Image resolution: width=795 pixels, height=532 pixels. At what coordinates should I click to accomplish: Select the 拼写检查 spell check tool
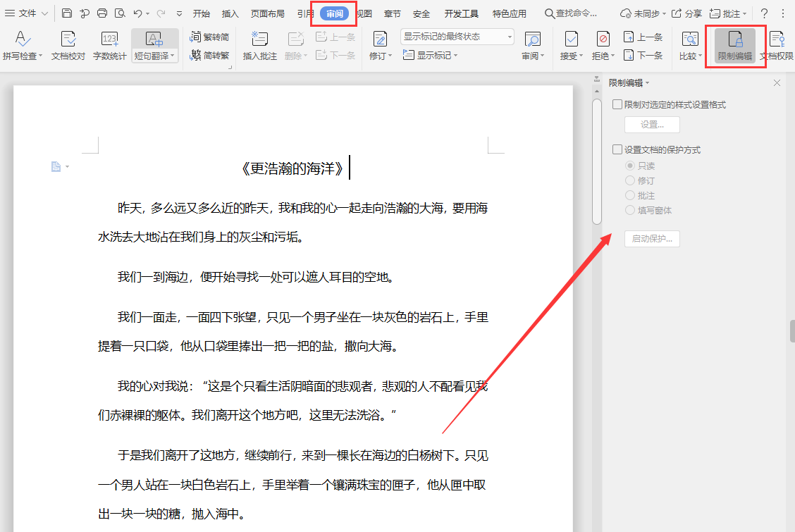click(21, 44)
